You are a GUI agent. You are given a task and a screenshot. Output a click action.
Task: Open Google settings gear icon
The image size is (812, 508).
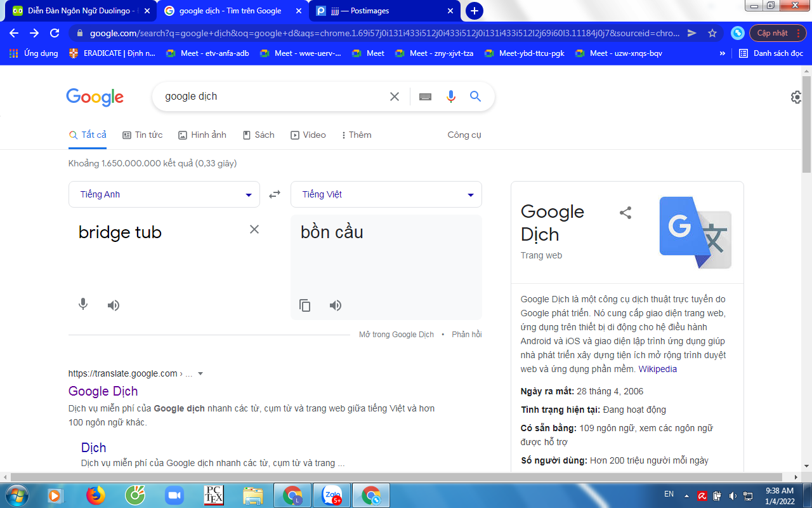[797, 97]
